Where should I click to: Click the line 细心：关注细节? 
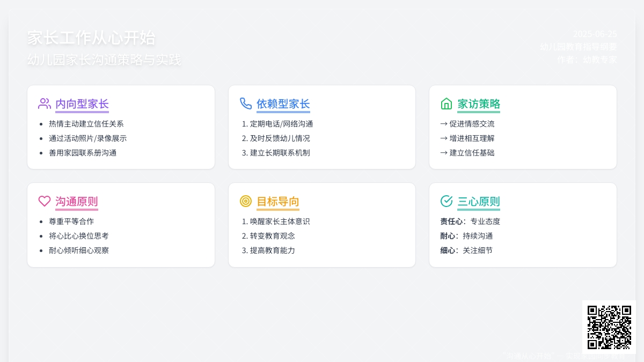[x=466, y=250]
